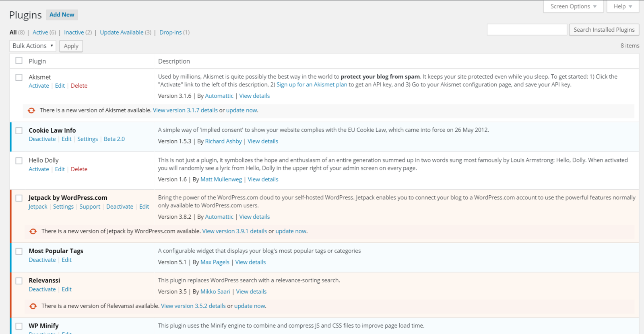Image resolution: width=644 pixels, height=334 pixels.
Task: Open Automattic author link for Akismet
Action: (219, 96)
